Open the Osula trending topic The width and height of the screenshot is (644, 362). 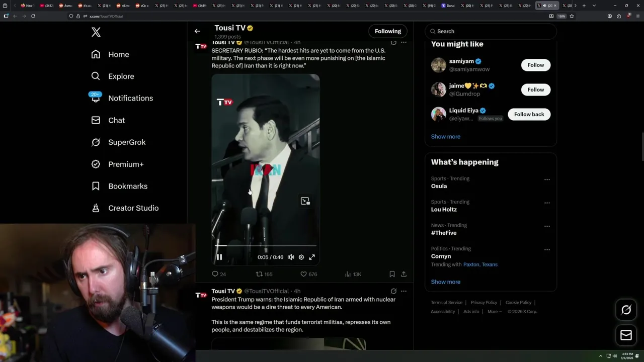(x=439, y=186)
